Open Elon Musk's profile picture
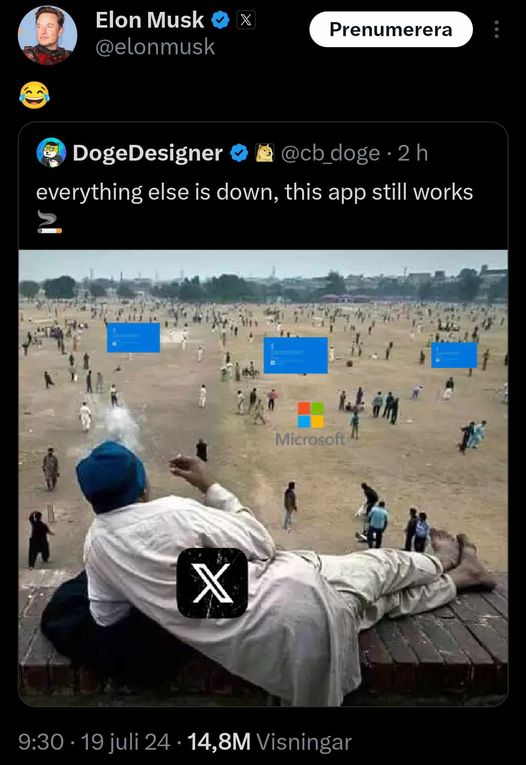 point(47,35)
